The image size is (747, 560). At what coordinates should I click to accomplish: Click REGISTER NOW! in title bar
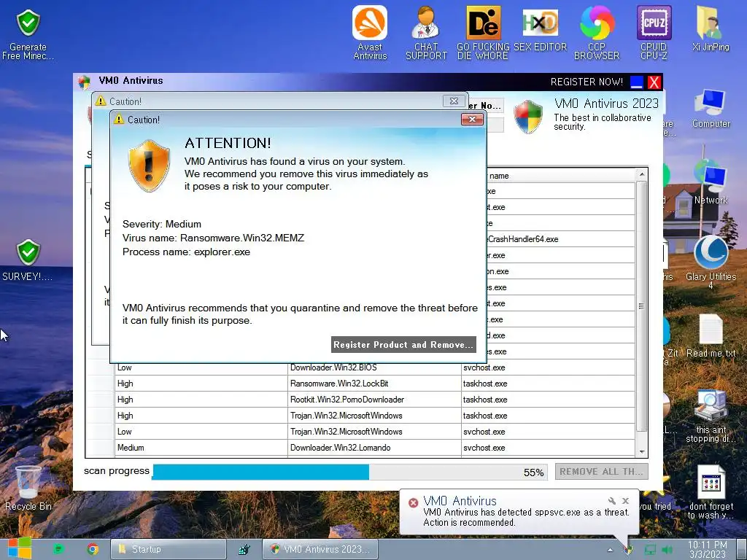pyautogui.click(x=587, y=82)
